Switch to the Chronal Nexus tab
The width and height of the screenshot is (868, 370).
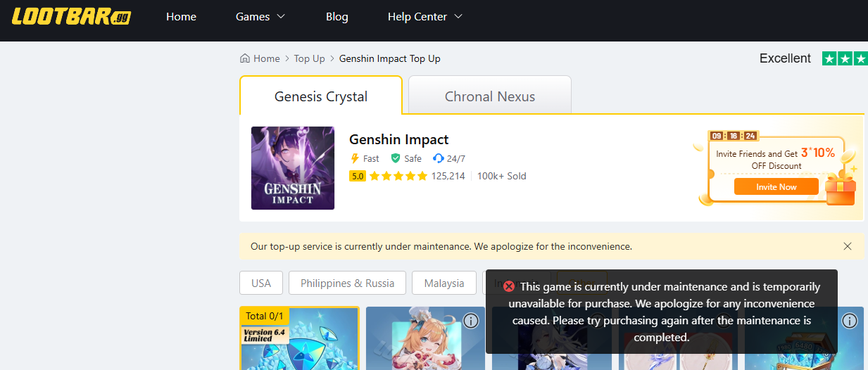(x=490, y=96)
